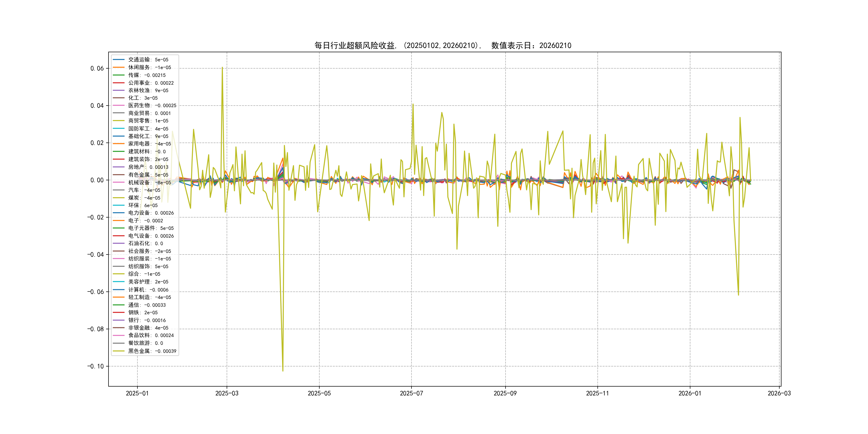868x434 pixels.
Task: Click the highest peak near 0.06
Action: [x=222, y=68]
